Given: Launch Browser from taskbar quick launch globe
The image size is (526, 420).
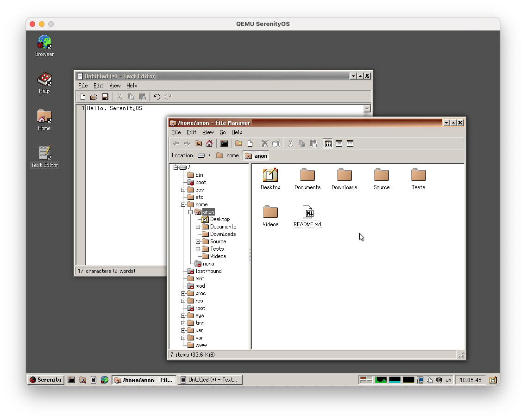Looking at the screenshot, I should point(105,380).
